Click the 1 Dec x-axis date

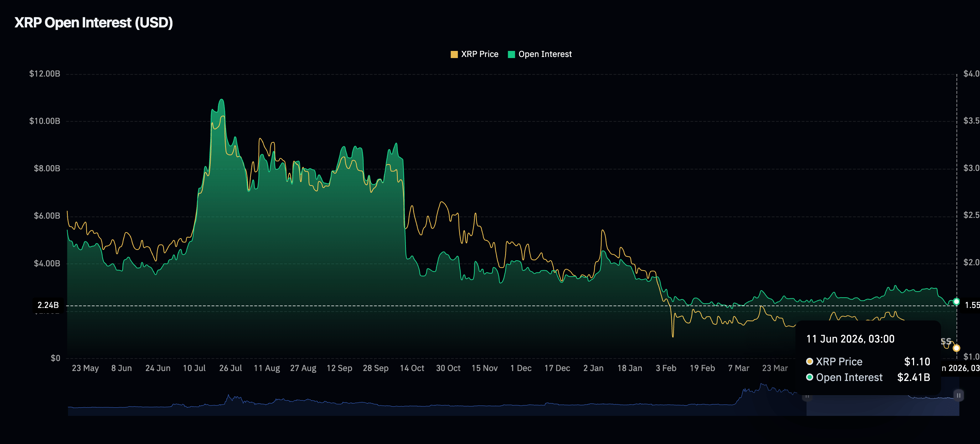pos(521,368)
